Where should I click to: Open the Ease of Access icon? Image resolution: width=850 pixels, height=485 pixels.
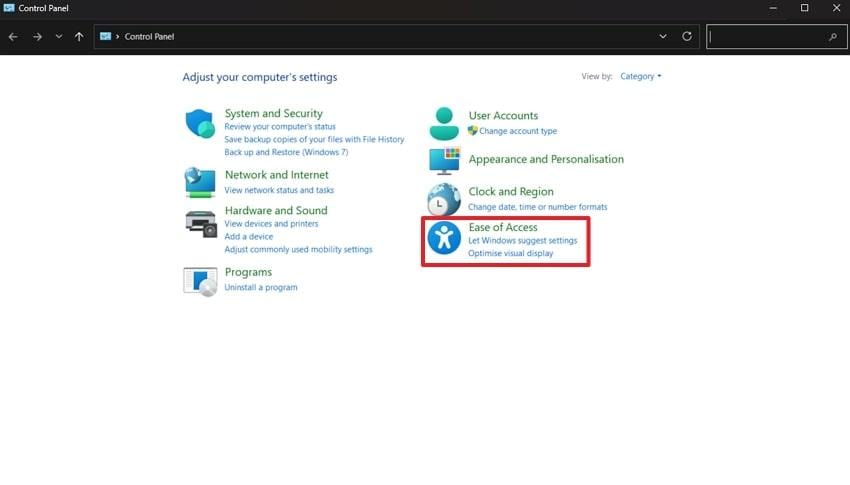[x=444, y=238]
